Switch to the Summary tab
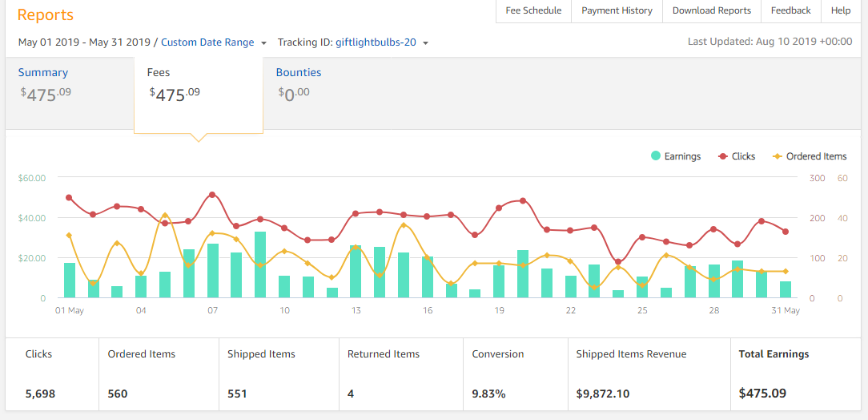This screenshot has width=868, height=420. (43, 73)
